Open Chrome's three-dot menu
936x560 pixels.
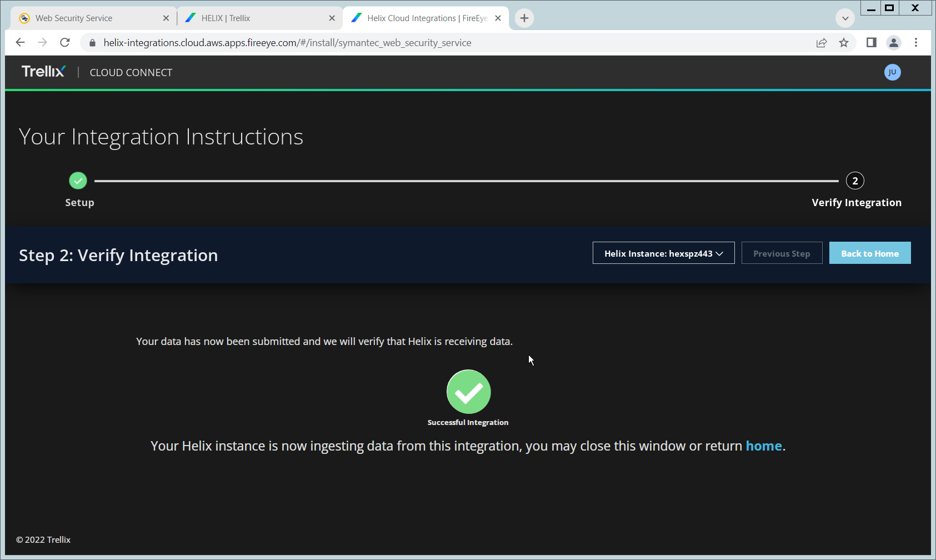[916, 43]
